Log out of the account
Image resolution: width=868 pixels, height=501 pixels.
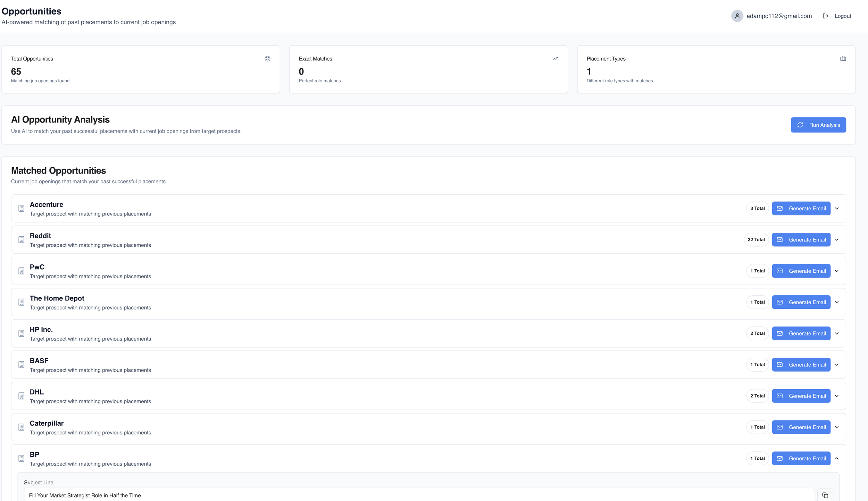pyautogui.click(x=837, y=16)
